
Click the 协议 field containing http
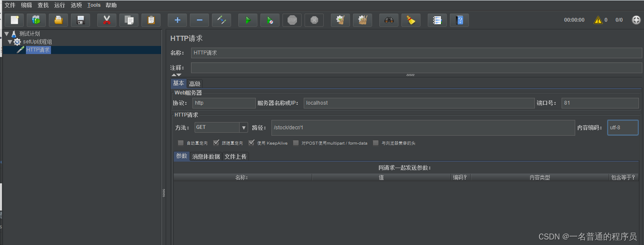tap(224, 103)
